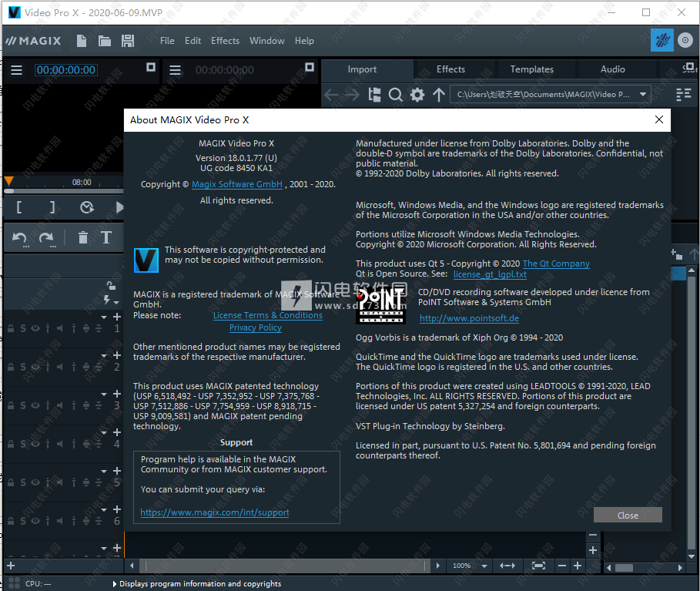Viewport: 700px width, 591px height.
Task: Expand the dropdown arrow on track 3 header
Action: pos(104,394)
